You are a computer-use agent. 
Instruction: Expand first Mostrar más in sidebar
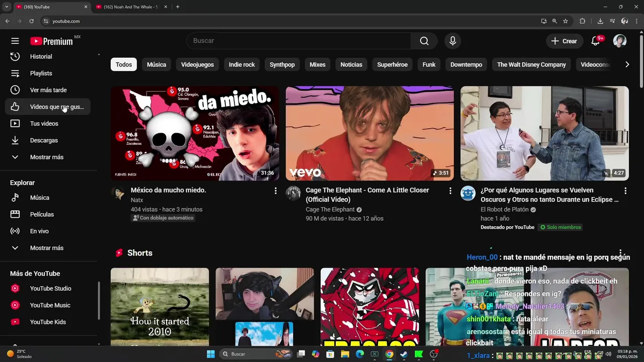pos(48,157)
